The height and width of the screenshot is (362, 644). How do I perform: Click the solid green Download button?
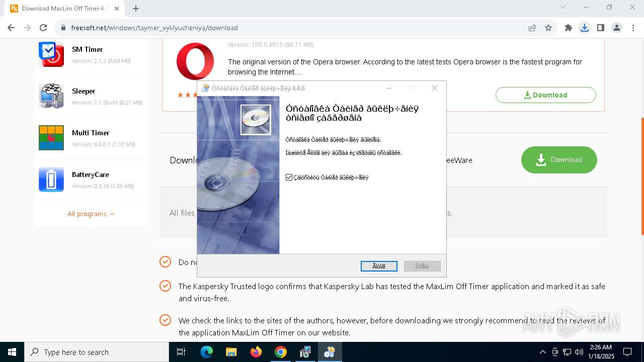pos(559,160)
